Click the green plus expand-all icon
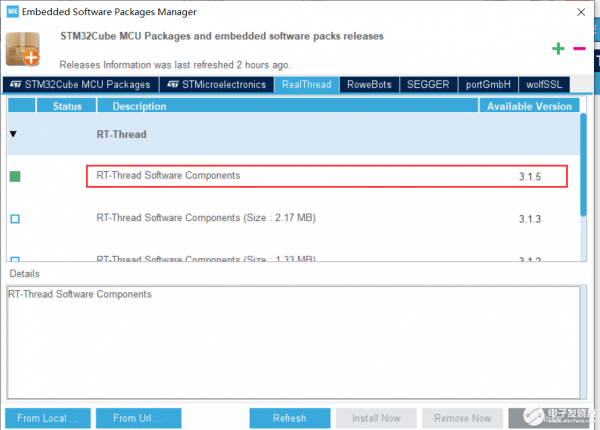Screen dimensions: 600x430 558,49
